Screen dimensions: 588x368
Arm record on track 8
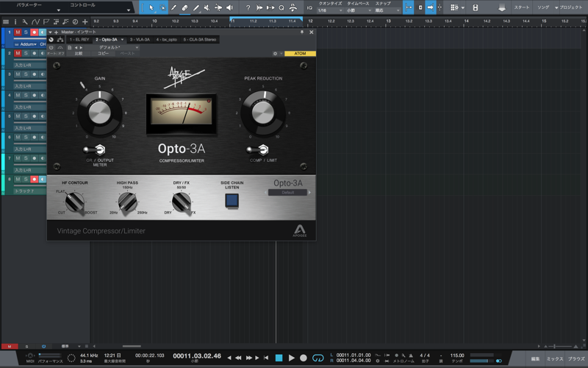click(34, 180)
